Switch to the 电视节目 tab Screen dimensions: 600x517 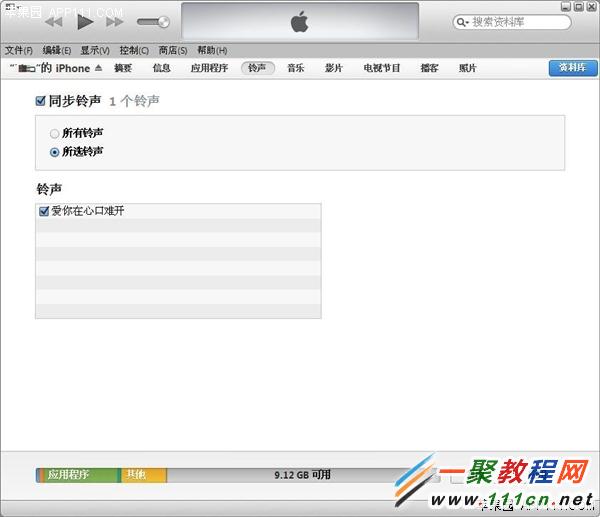coord(382,68)
